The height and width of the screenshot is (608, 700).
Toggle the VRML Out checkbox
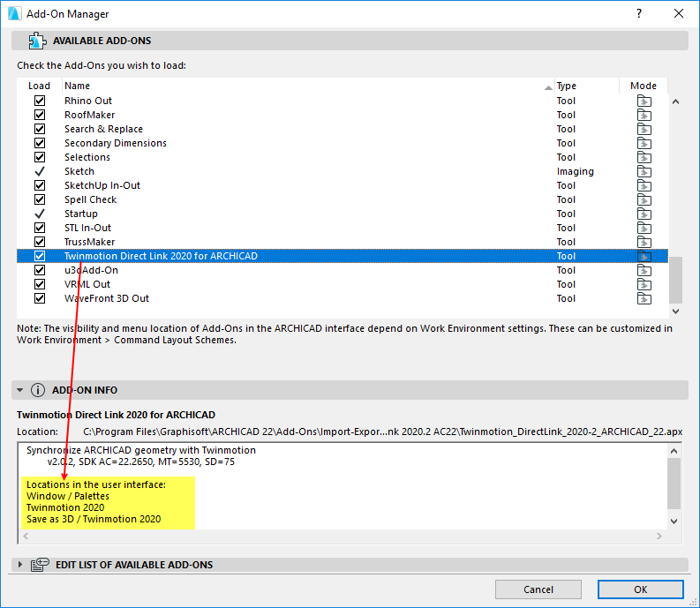tap(40, 284)
